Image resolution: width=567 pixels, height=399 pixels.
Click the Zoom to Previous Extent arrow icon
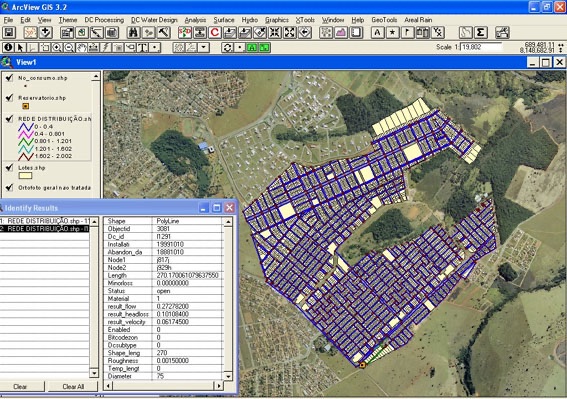tap(305, 33)
